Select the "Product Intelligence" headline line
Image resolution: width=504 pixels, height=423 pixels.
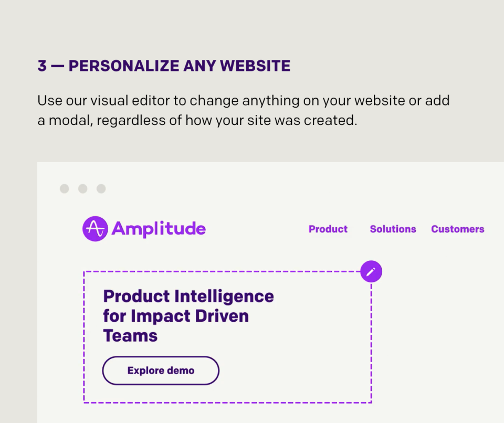point(188,297)
